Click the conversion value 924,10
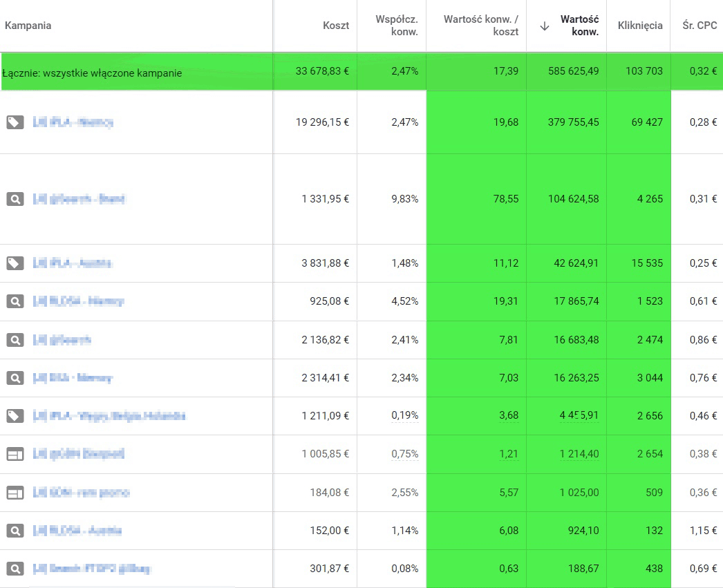This screenshot has height=588, width=723. pyautogui.click(x=583, y=531)
